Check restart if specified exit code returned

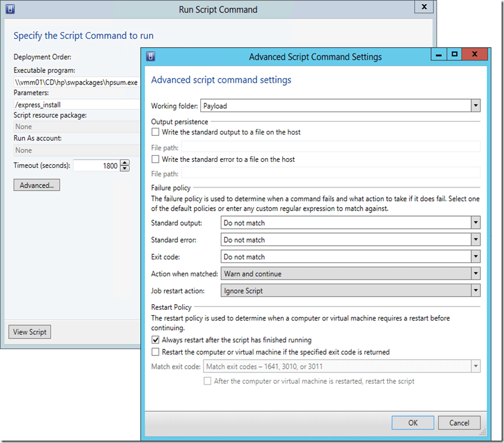tap(156, 352)
